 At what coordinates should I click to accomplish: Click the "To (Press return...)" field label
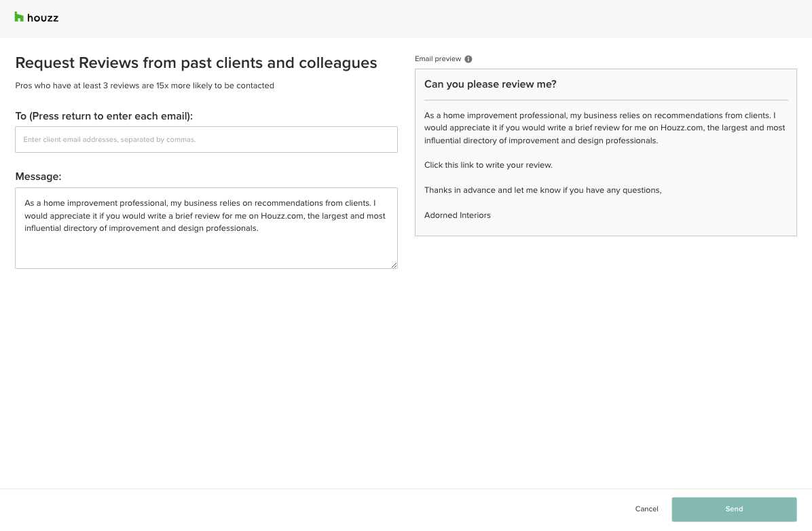tap(104, 116)
